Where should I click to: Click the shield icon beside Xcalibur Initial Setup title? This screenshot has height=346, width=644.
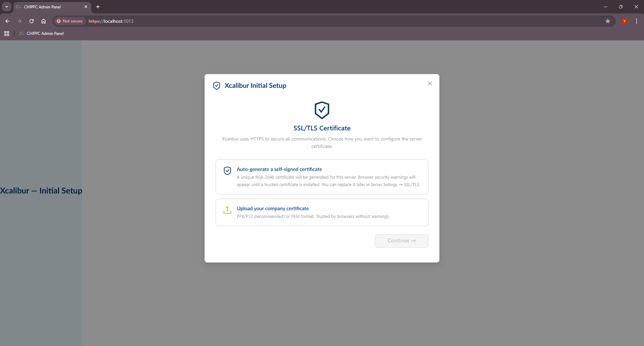click(x=217, y=86)
